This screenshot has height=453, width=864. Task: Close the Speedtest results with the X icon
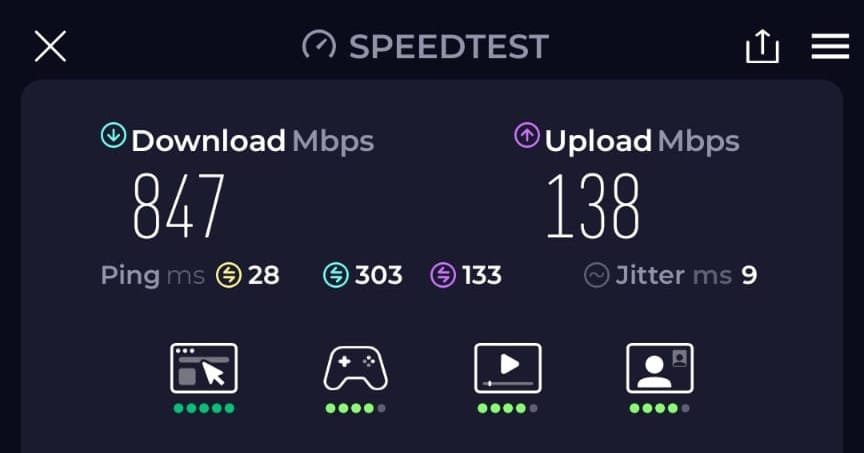(50, 46)
